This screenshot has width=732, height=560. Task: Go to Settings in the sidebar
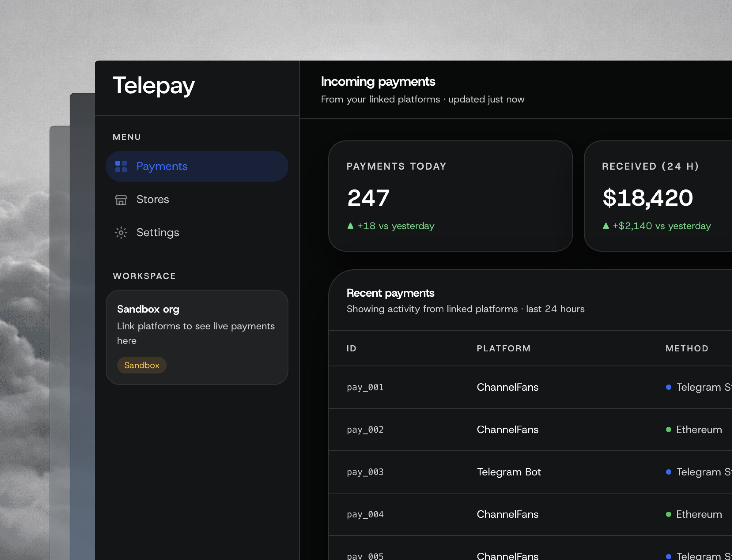[x=158, y=232]
